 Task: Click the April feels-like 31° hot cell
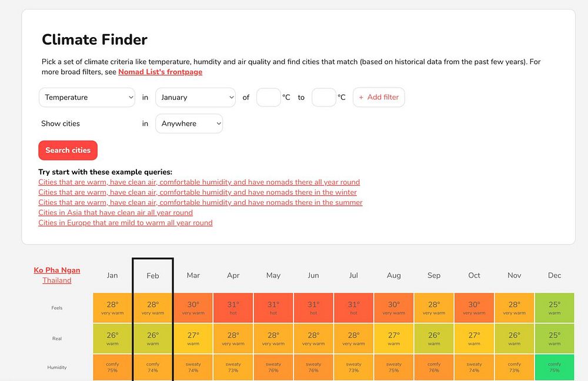(x=233, y=308)
